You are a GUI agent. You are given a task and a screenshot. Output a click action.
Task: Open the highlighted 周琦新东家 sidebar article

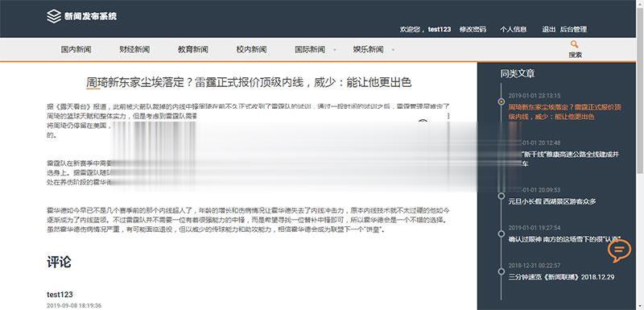tap(564, 112)
